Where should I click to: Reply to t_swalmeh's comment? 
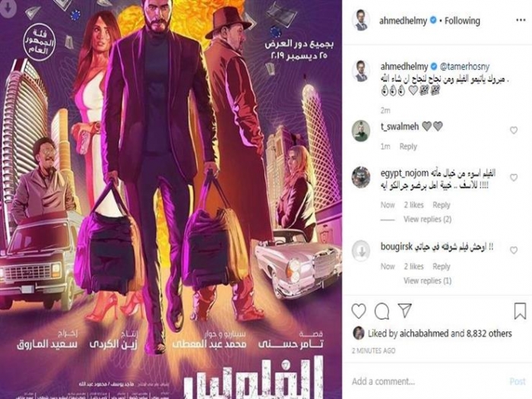[408, 147]
